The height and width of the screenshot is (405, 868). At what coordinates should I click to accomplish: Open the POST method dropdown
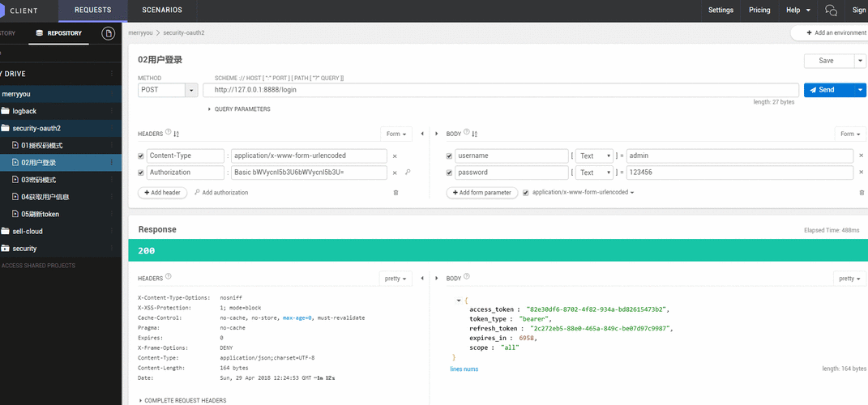click(191, 90)
